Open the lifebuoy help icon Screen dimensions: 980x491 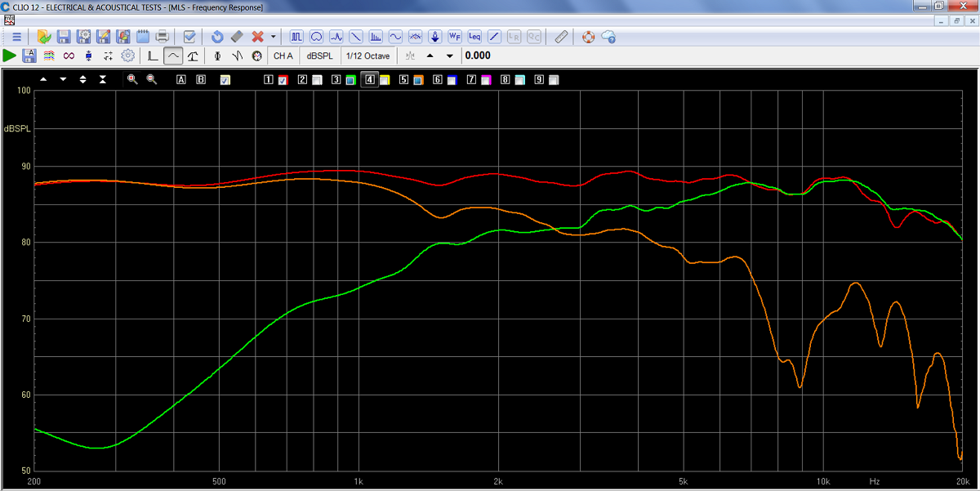[x=588, y=37]
